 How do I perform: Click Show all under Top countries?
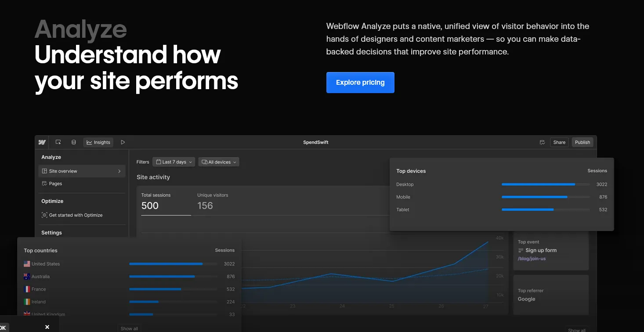tap(129, 328)
